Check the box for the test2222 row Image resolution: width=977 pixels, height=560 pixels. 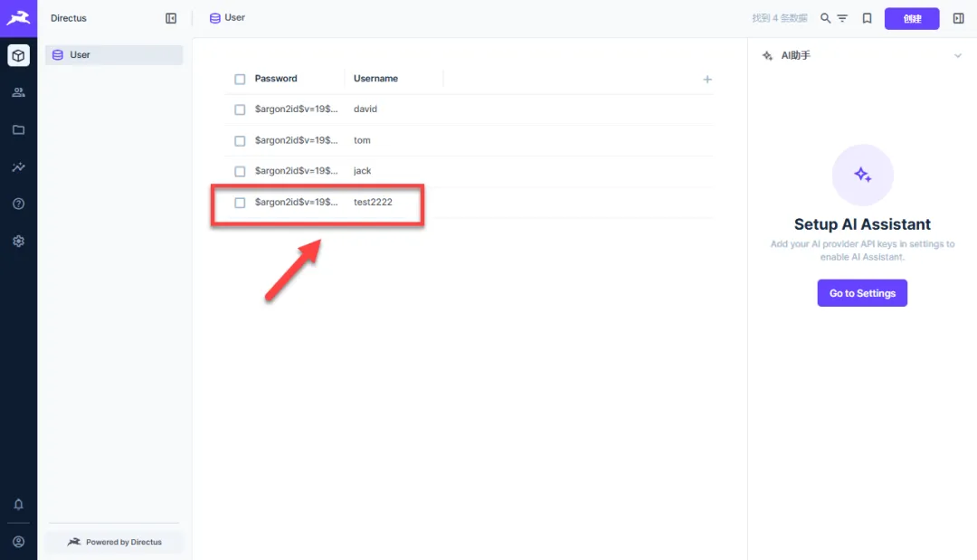click(x=240, y=203)
